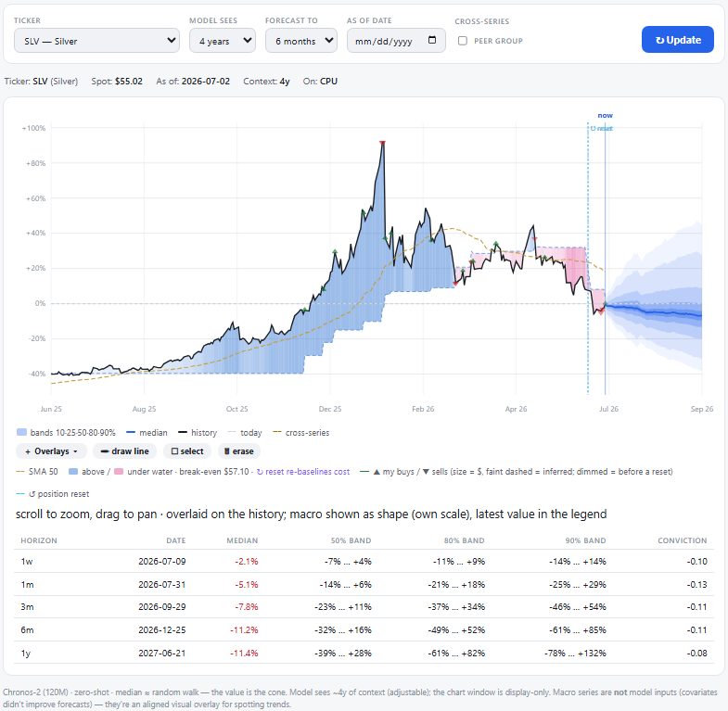Click the red sell marker at the price peak
The image size is (728, 711).
(382, 143)
